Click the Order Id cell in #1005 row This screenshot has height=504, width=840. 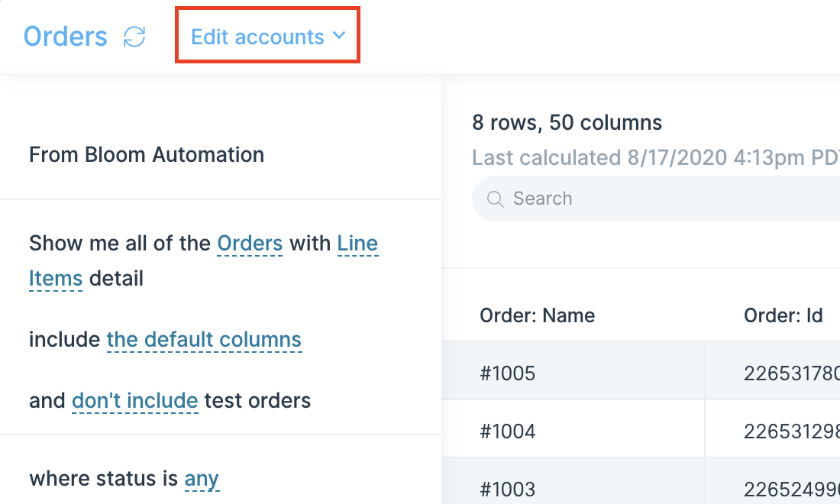pyautogui.click(x=773, y=370)
